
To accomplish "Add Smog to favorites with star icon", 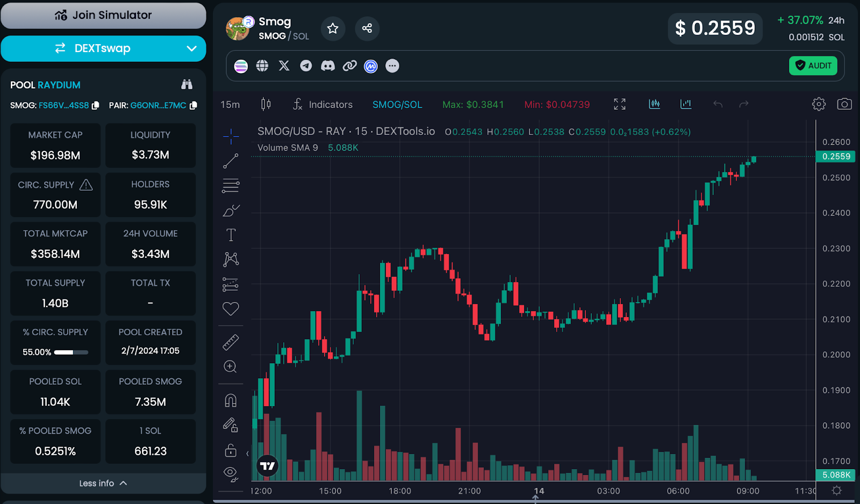I will pos(333,28).
